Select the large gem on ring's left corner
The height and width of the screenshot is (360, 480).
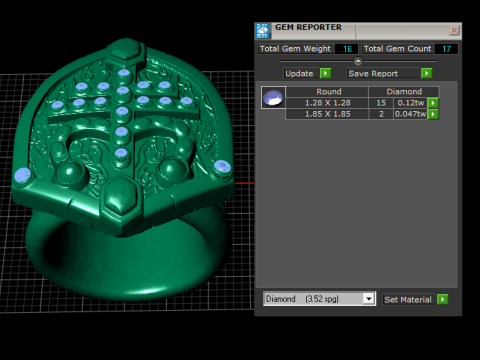click(x=23, y=175)
